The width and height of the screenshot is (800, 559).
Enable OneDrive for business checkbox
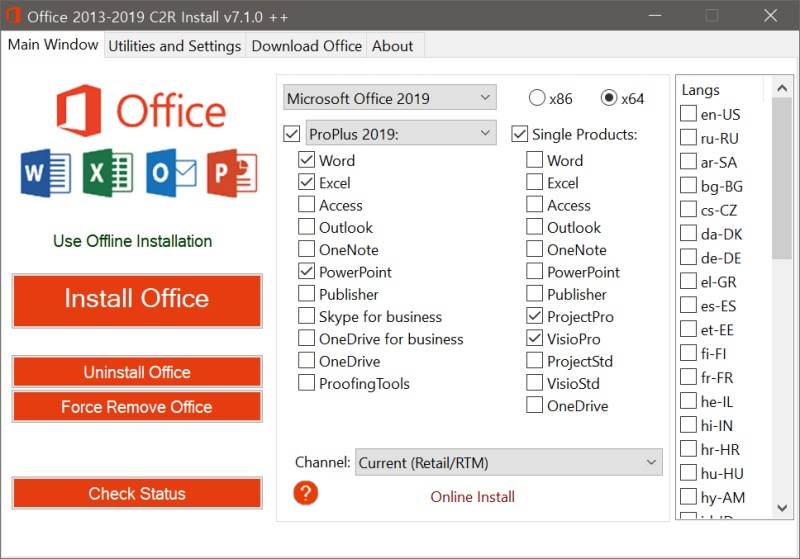click(306, 338)
